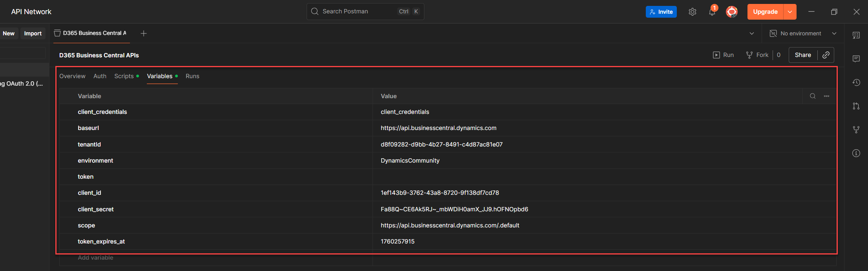This screenshot has width=868, height=271.
Task: Expand the tab list chevron
Action: (x=752, y=33)
